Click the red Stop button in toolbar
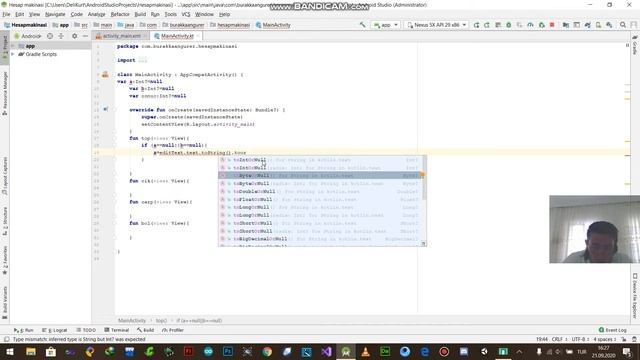Image resolution: width=640 pixels, height=360 pixels. click(552, 25)
